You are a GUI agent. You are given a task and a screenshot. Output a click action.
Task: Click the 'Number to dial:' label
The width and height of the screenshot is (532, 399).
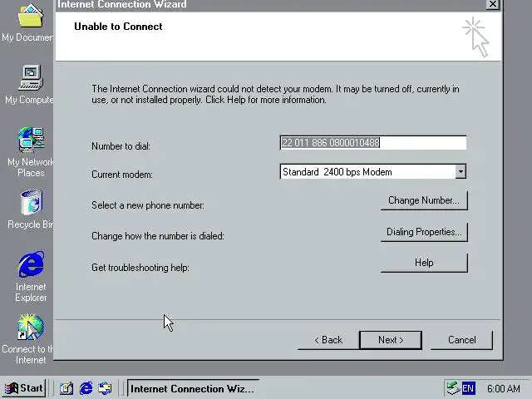[x=121, y=146]
